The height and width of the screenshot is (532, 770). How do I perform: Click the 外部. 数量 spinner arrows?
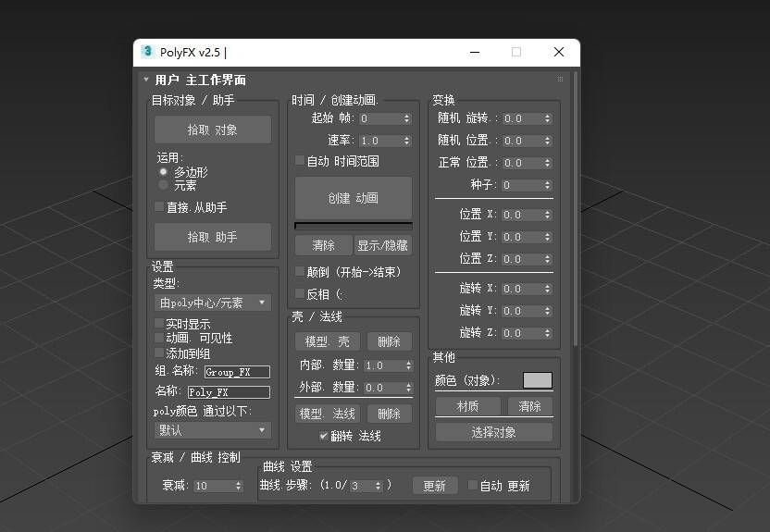(408, 388)
